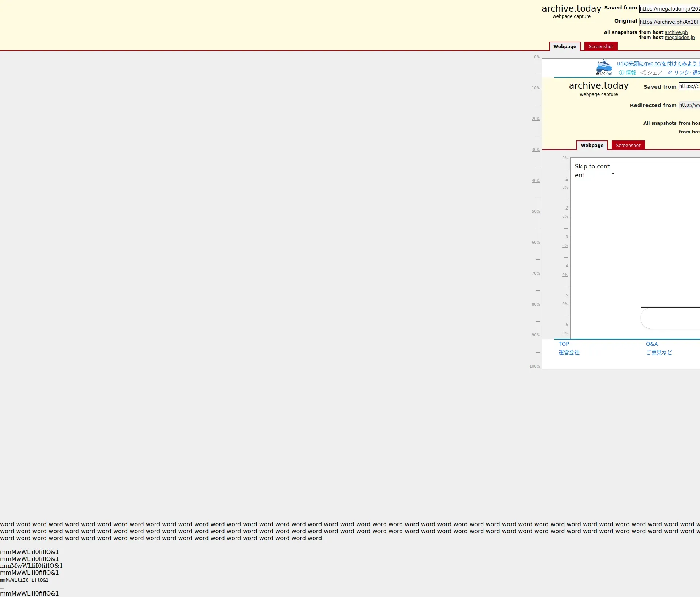700x597 pixels.
Task: Click the 情報 info icon
Action: [x=622, y=73]
